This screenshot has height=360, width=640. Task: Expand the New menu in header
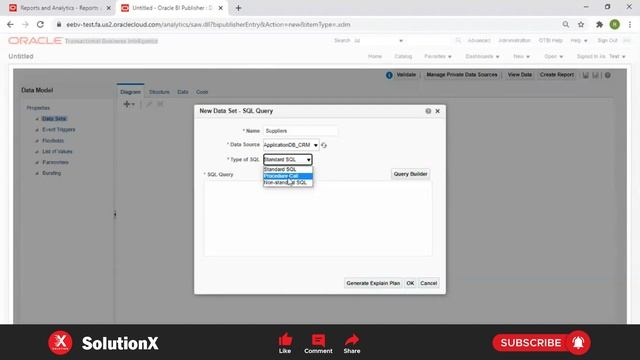(x=521, y=56)
